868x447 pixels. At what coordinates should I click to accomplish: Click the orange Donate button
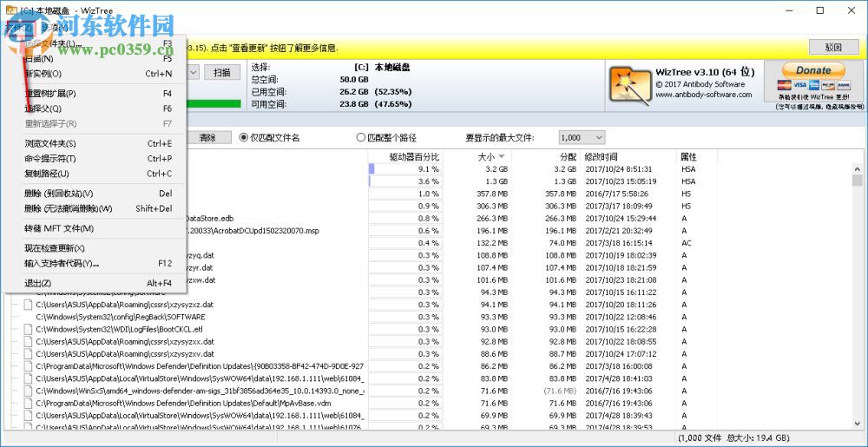[813, 70]
